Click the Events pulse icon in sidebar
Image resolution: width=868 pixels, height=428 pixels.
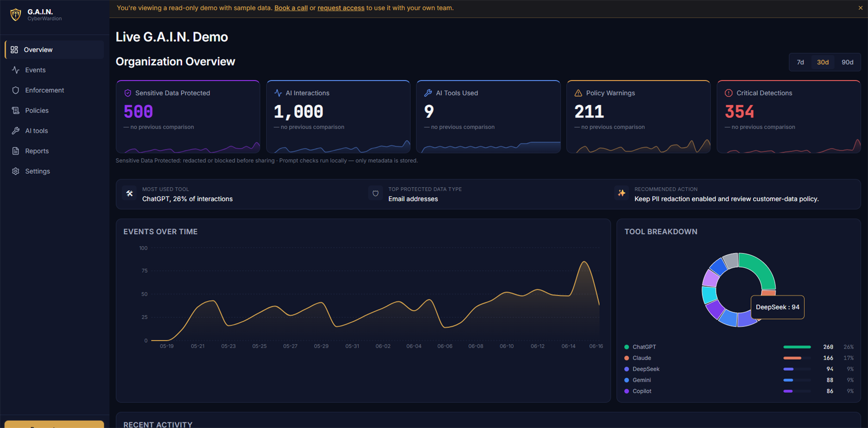(16, 70)
